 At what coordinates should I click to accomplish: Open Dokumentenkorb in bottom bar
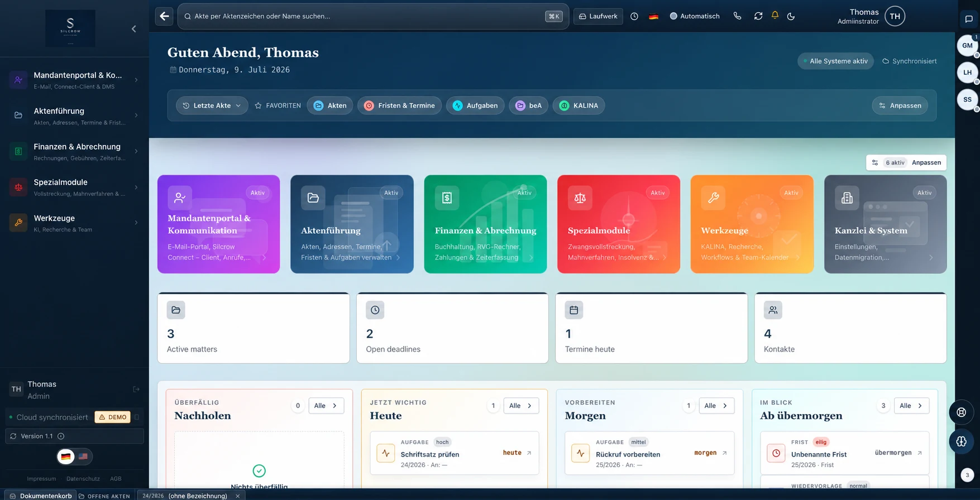click(41, 496)
